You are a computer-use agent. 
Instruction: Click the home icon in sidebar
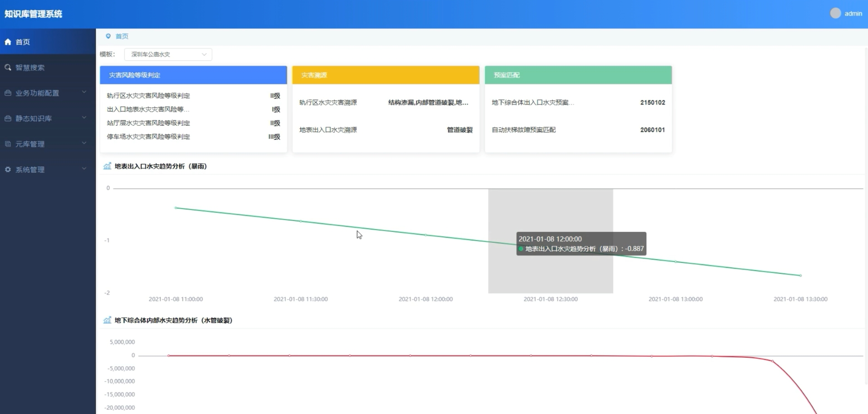pos(8,42)
